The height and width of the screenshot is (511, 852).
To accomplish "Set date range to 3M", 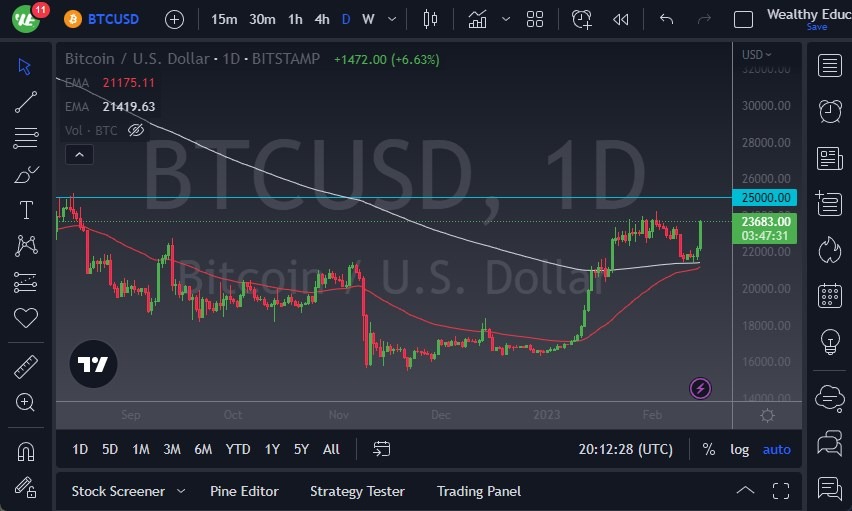I will pyautogui.click(x=172, y=449).
